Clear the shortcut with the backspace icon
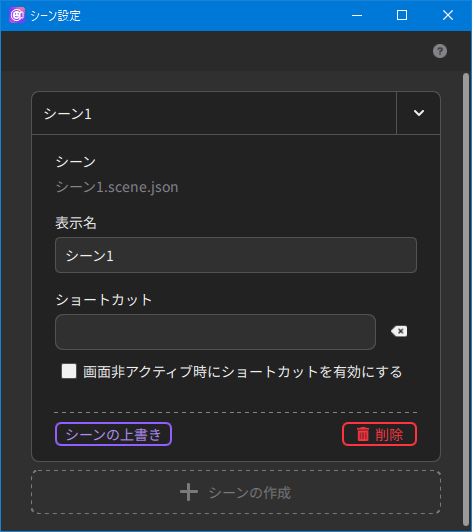The image size is (472, 532). pos(399,331)
